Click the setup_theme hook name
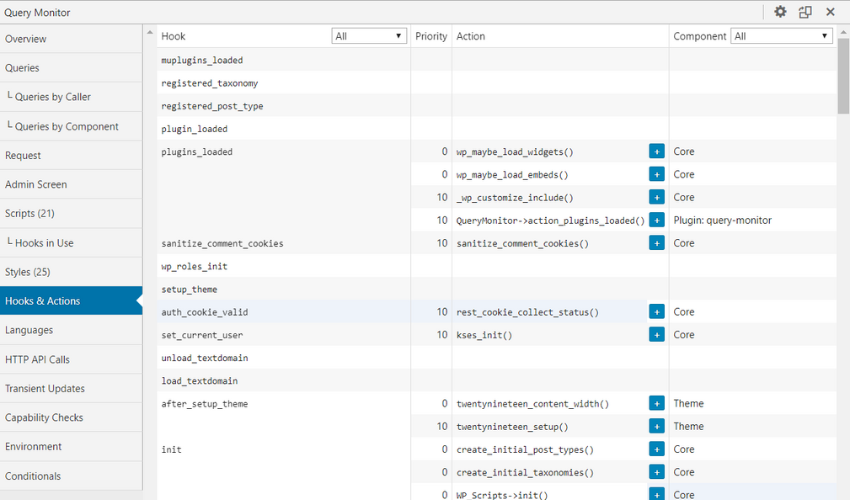Image resolution: width=850 pixels, height=500 pixels. pyautogui.click(x=189, y=290)
